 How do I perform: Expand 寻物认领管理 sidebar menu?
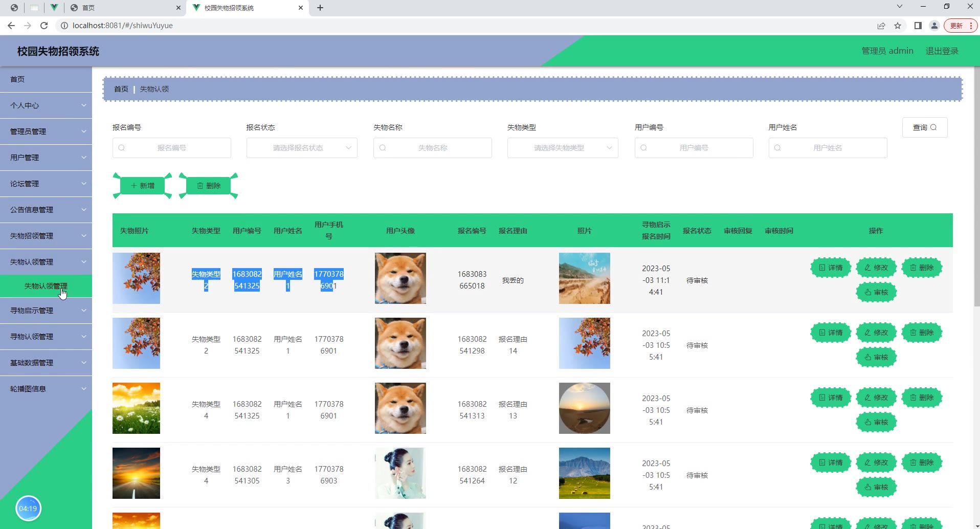[x=46, y=337]
